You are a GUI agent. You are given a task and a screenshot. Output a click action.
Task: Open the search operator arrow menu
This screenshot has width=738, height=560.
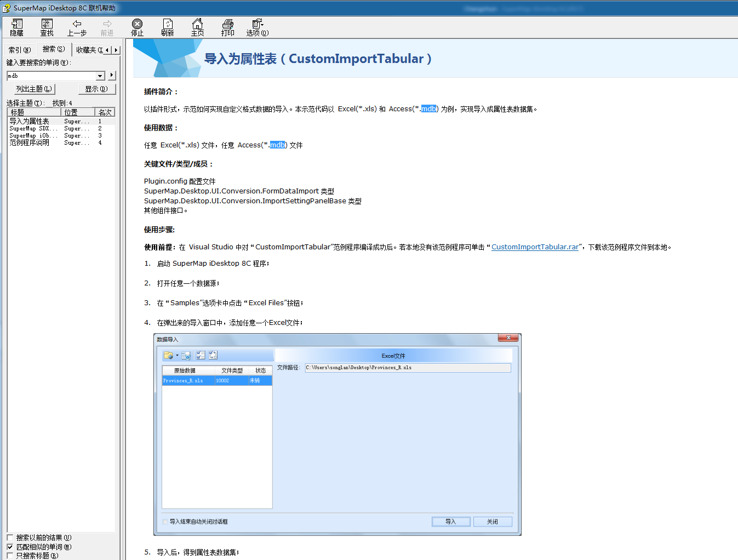click(x=112, y=75)
